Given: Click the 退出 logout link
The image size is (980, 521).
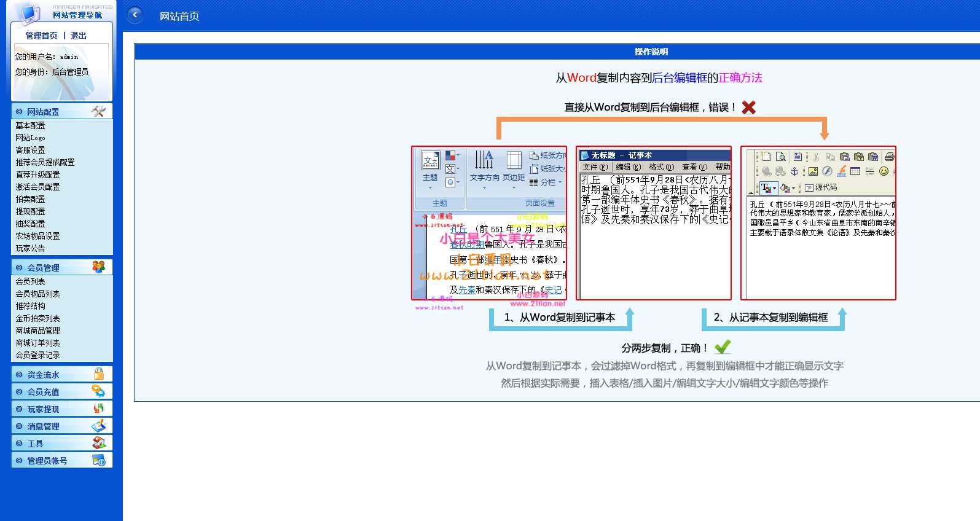Looking at the screenshot, I should coord(79,36).
